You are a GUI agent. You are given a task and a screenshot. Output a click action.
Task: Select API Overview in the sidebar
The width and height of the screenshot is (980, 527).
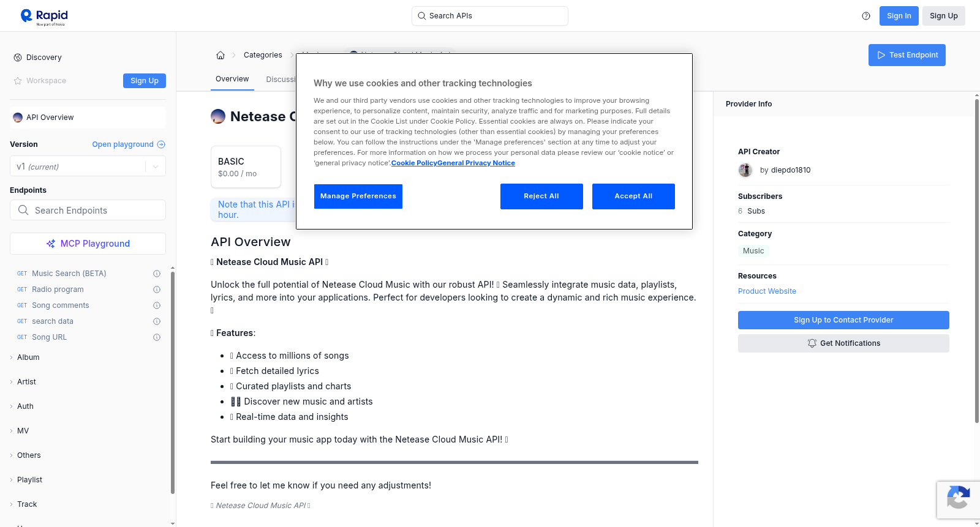(88, 118)
